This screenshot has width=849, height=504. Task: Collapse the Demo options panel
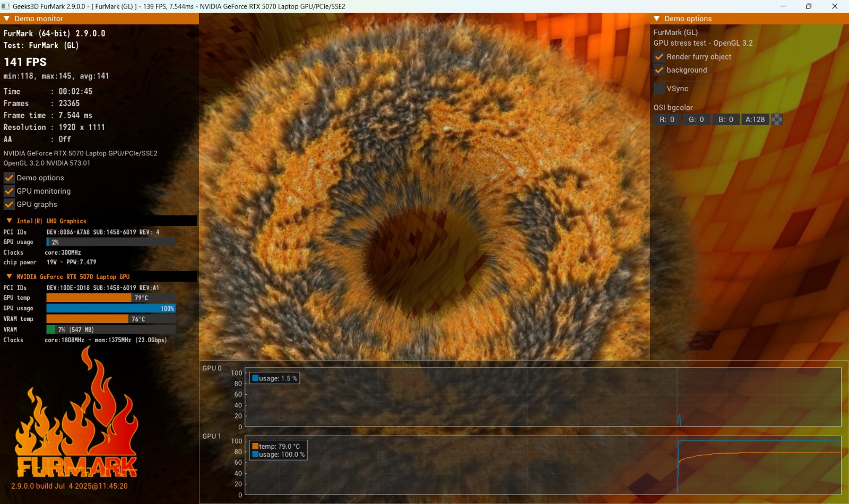pyautogui.click(x=657, y=19)
